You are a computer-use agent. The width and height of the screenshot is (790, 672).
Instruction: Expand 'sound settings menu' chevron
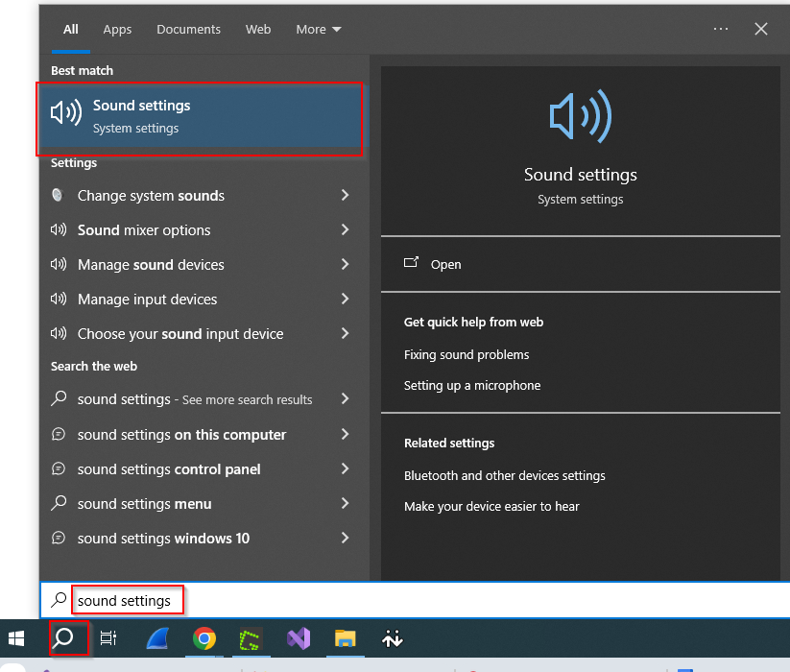pos(346,503)
